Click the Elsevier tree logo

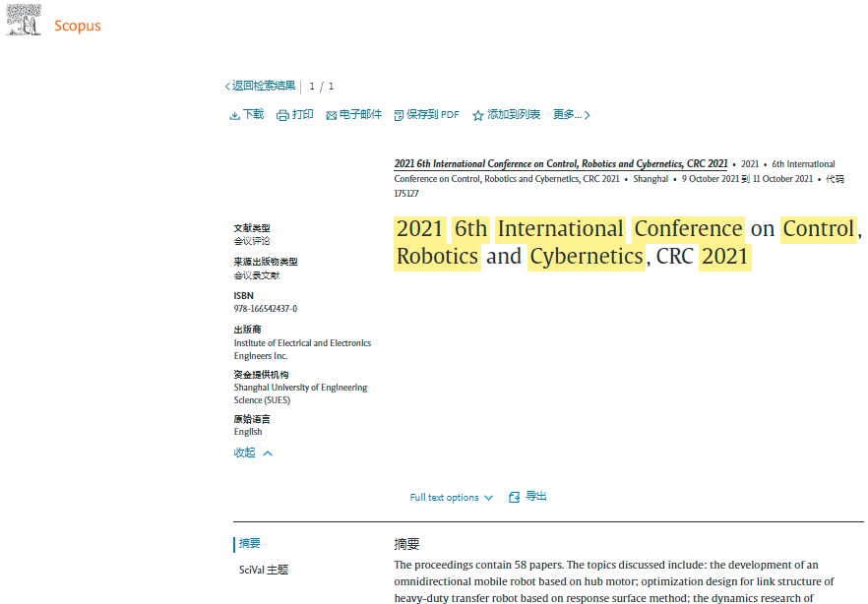[x=24, y=21]
